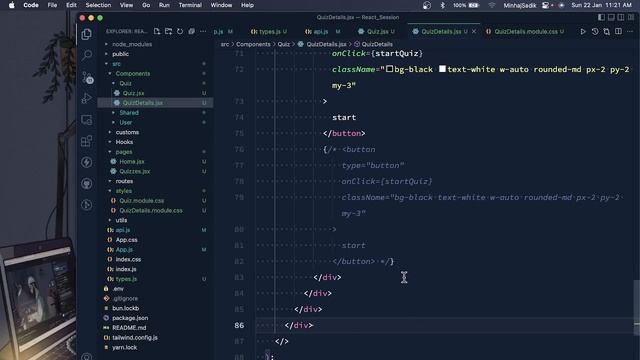Open Explorer more actions ellipsis

tap(203, 31)
